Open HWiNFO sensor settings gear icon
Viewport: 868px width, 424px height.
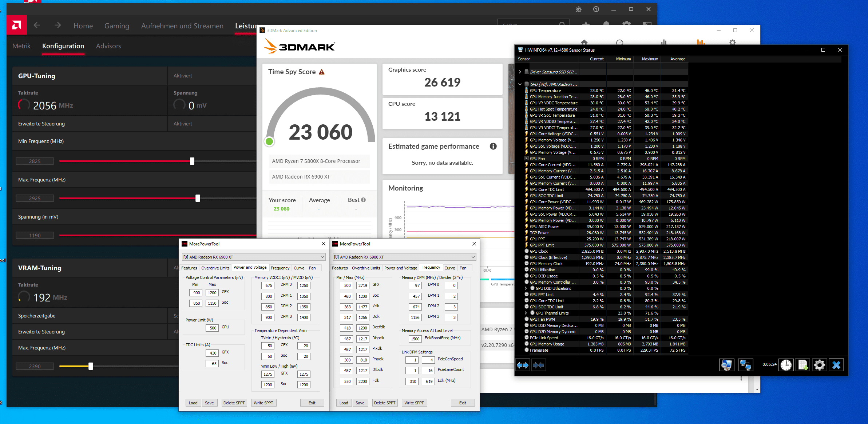point(819,365)
